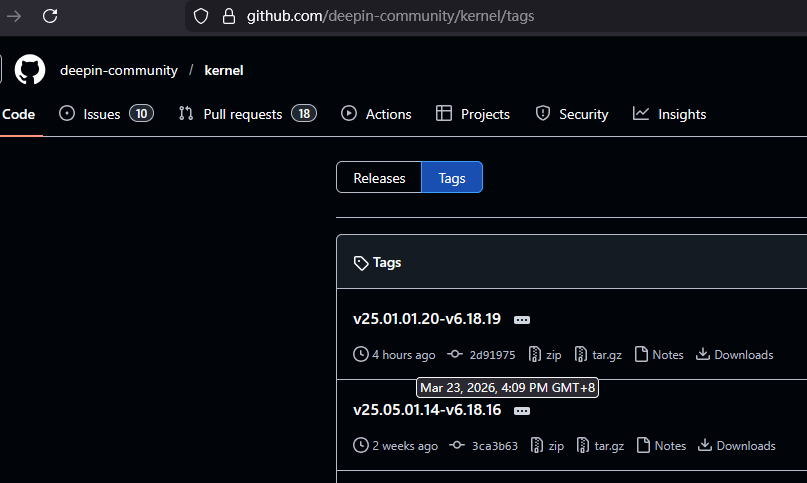Open Downloads for v25.05.01.14-v6.18.16
Screen dimensions: 807x483
[x=736, y=445]
